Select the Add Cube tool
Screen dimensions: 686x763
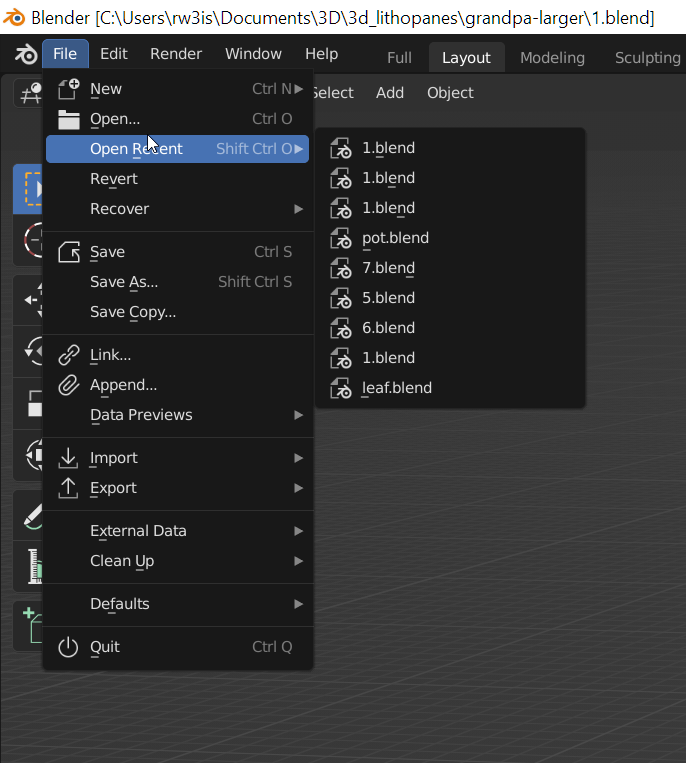(x=28, y=626)
